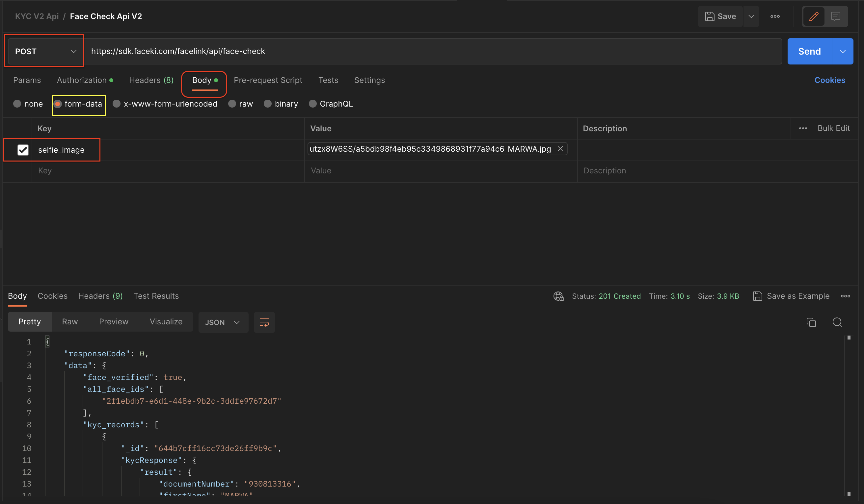Click the search icon in the response panel
864x504 pixels.
click(x=837, y=322)
